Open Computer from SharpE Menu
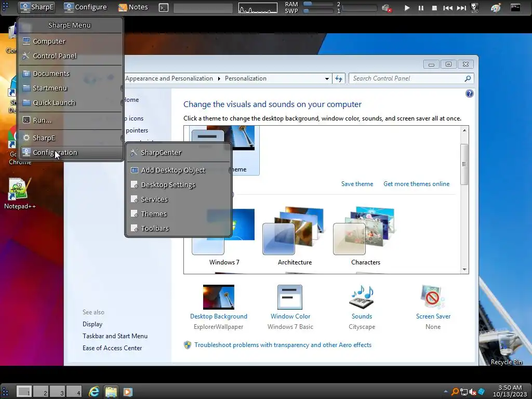532x399 pixels. pyautogui.click(x=70, y=42)
